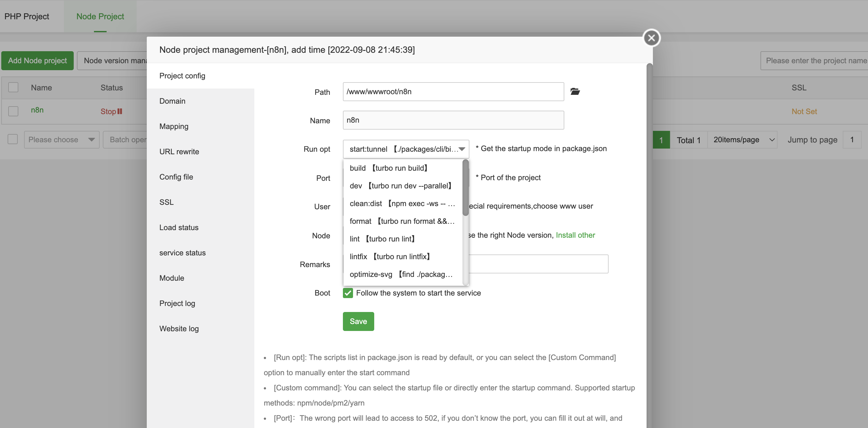Image resolution: width=868 pixels, height=428 pixels.
Task: Click the folder browse icon beside Path
Action: tap(575, 92)
